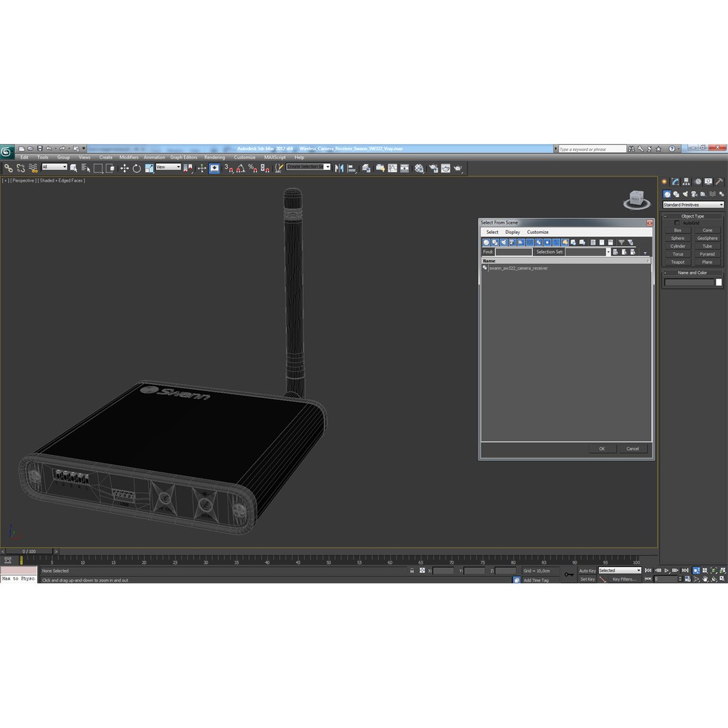Viewport: 728px width, 728px height.
Task: Open Customize menu in Select From Scene
Action: click(x=538, y=232)
